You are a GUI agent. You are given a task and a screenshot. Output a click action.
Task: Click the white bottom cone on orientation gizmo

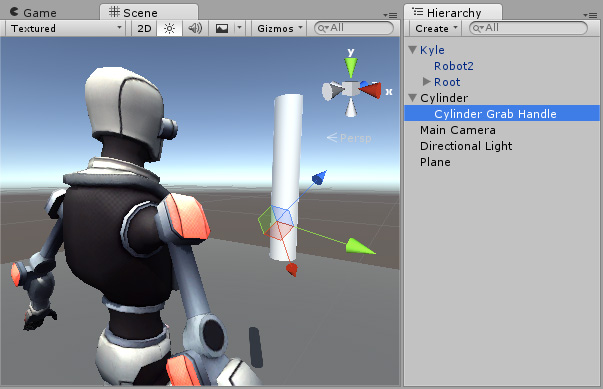click(x=350, y=108)
